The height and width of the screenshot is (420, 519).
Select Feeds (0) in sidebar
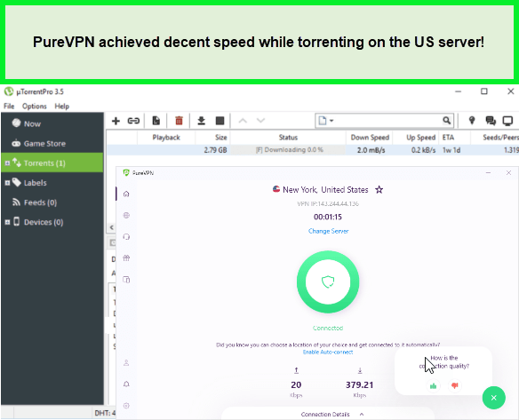(52, 202)
